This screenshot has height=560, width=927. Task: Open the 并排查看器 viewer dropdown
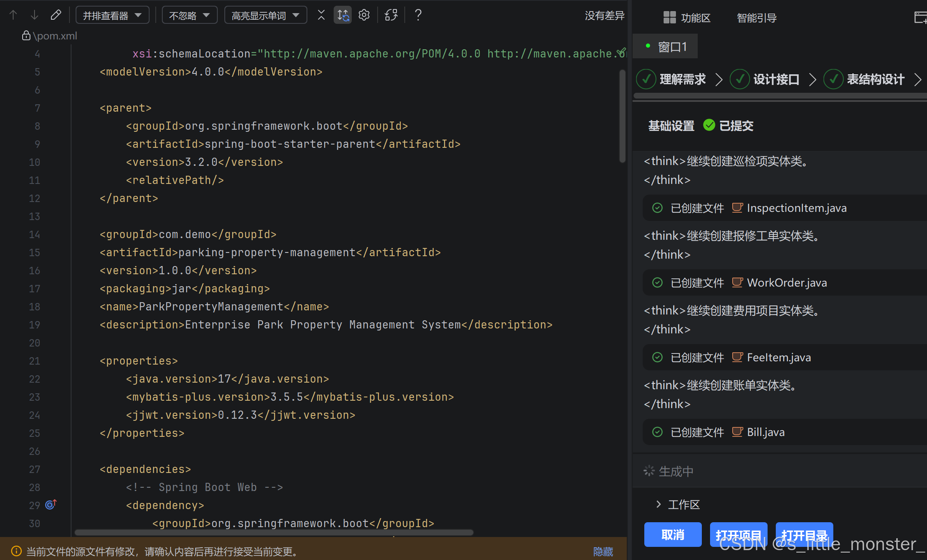pos(112,16)
